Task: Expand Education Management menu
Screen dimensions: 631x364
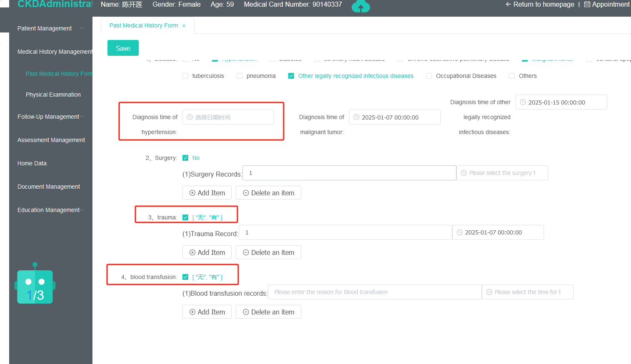Action: coord(51,210)
